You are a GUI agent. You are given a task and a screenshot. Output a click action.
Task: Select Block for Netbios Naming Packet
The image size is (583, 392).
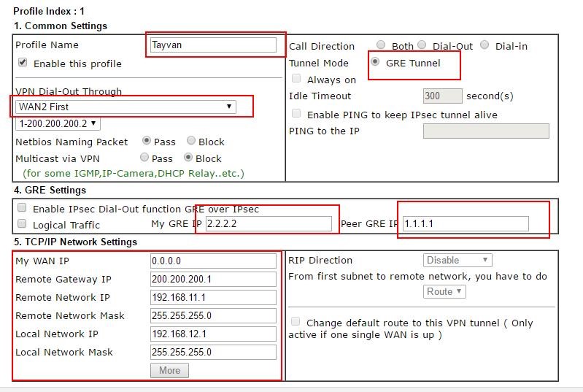(x=191, y=141)
